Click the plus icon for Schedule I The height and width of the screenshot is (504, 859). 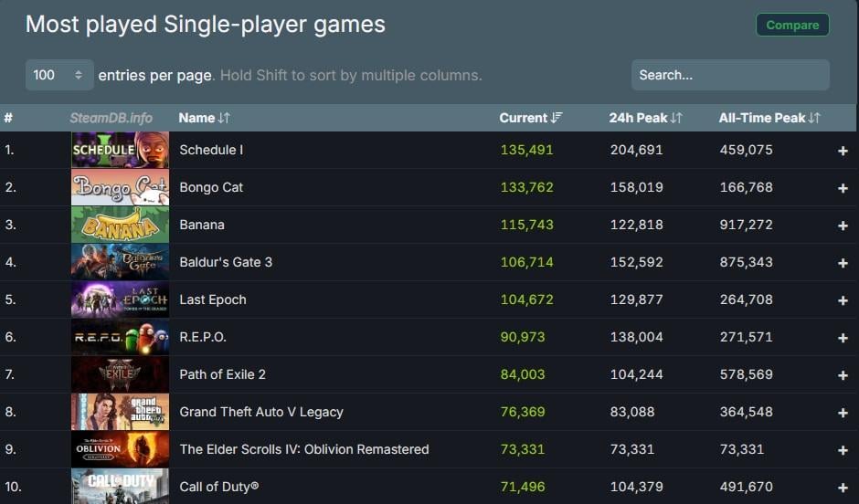843,151
